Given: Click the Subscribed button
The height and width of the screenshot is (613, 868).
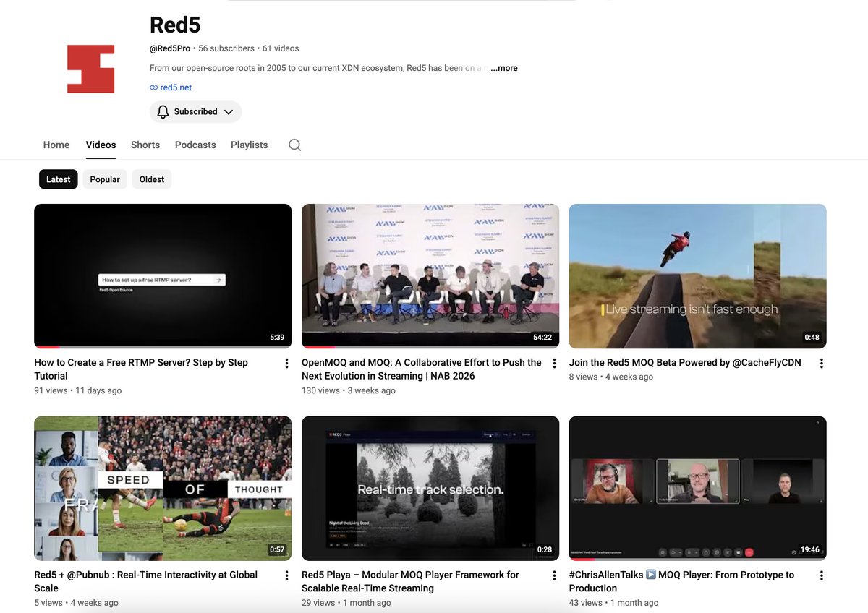Looking at the screenshot, I should click(x=195, y=112).
